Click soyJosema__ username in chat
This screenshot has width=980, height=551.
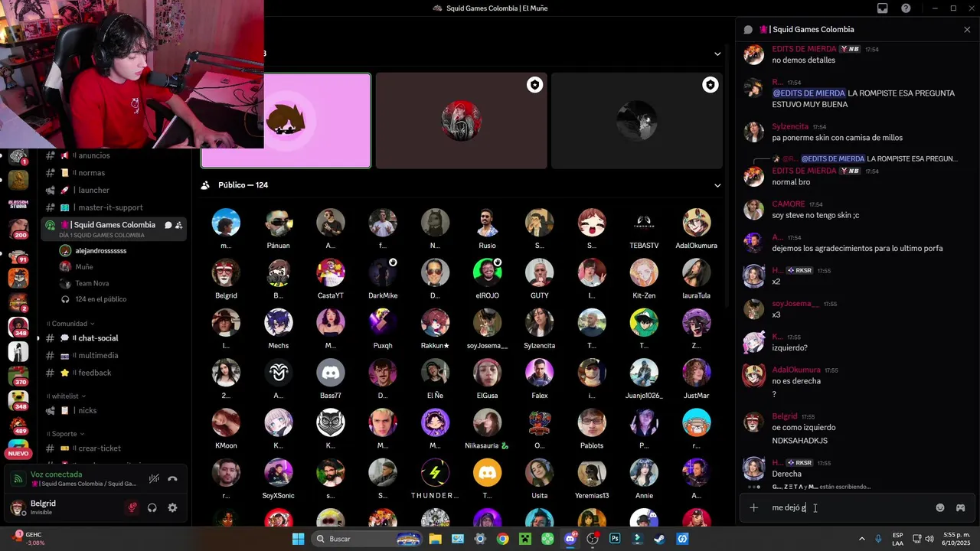(795, 303)
